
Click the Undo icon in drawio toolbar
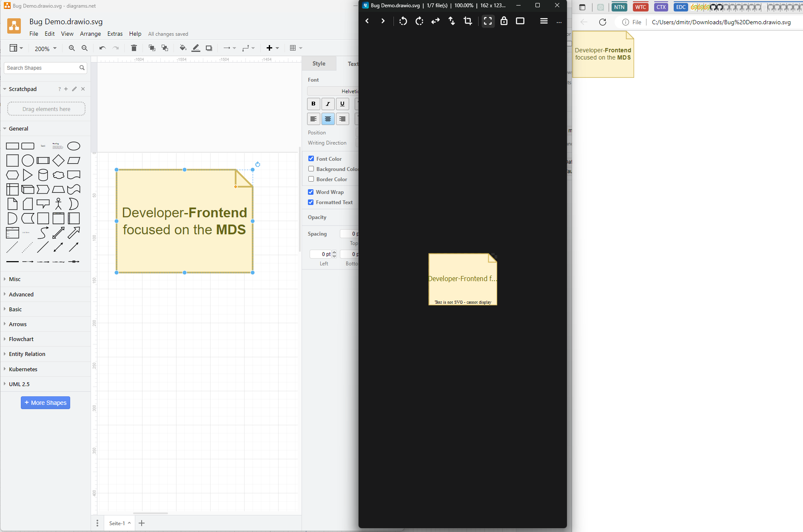[x=102, y=48]
